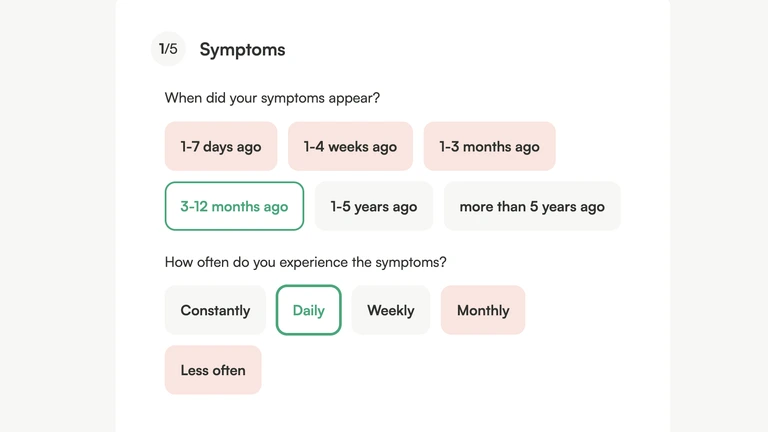Pick the "Less often" option
Screen dimensions: 768x432
[x=213, y=370]
